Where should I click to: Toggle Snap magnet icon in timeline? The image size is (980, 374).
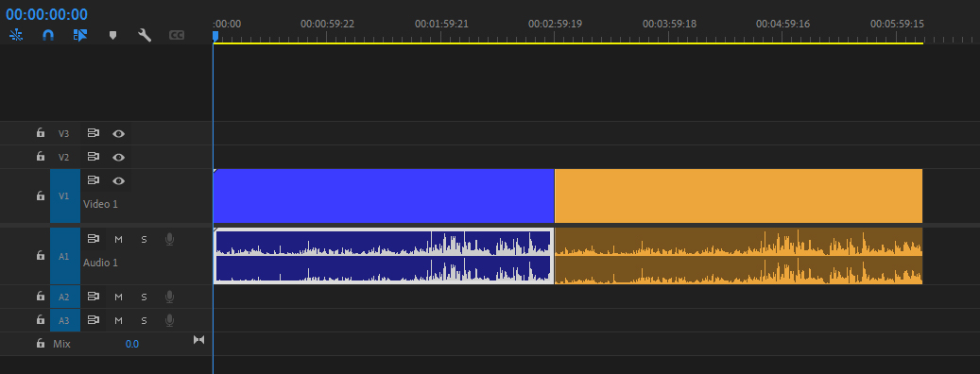[47, 36]
